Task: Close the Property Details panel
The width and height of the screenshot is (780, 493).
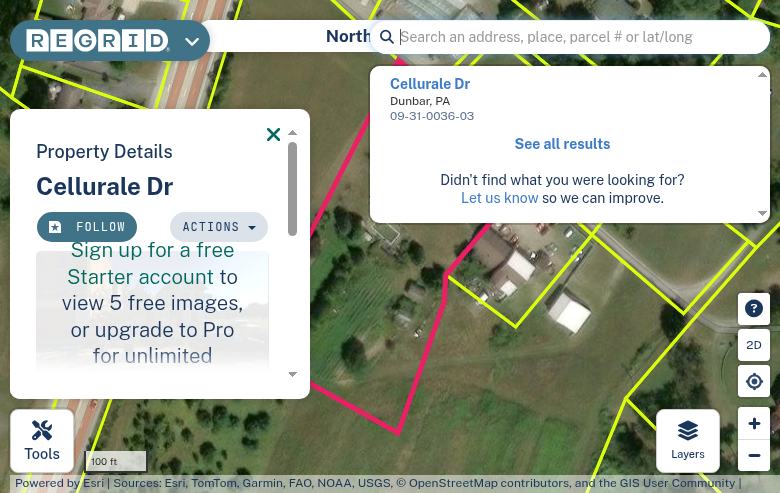Action: (x=273, y=134)
